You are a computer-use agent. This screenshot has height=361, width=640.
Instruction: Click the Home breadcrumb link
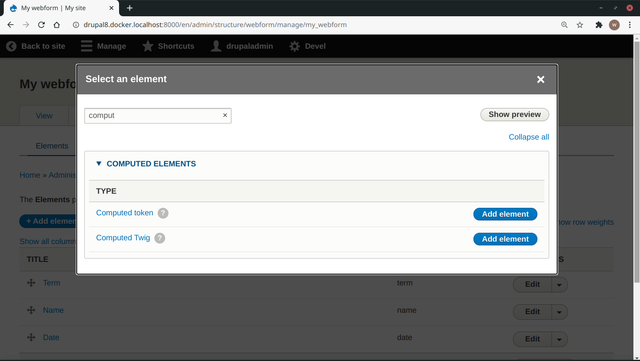point(30,175)
